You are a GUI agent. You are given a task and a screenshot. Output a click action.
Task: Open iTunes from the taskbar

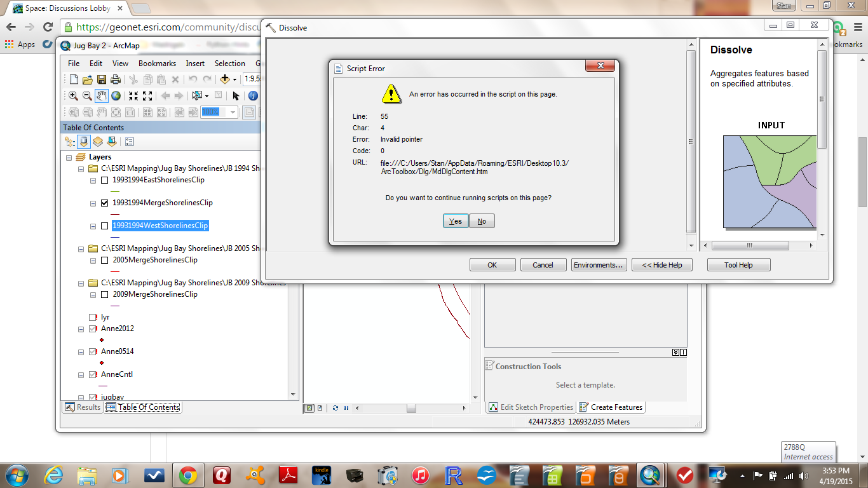420,475
